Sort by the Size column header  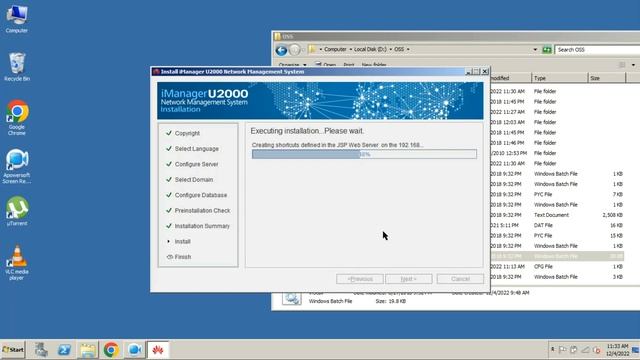[607, 78]
